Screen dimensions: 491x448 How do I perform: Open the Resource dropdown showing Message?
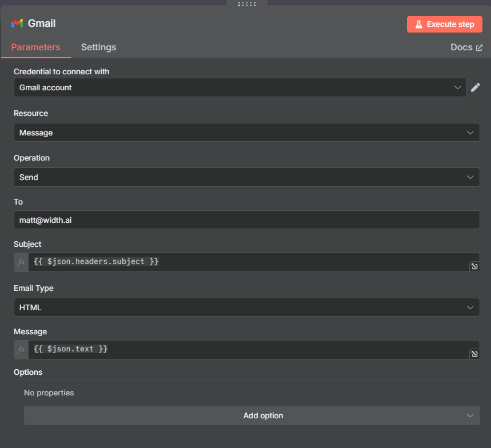coord(247,133)
